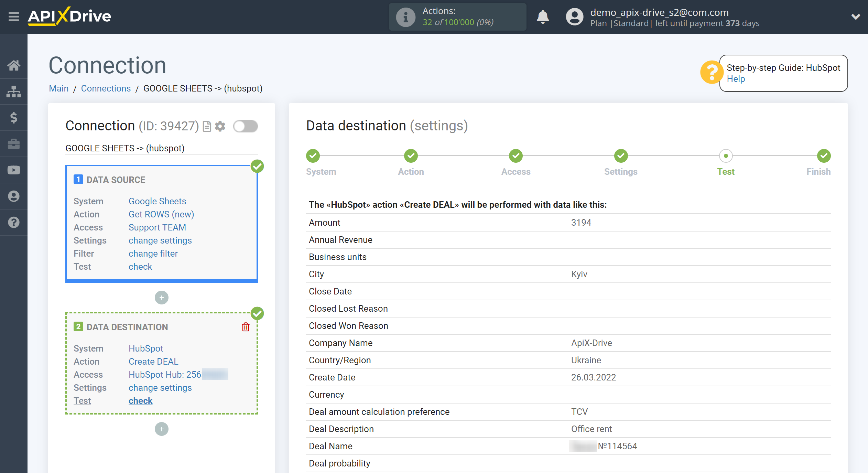The image size is (868, 473).
Task: Open the profile sidebar icon
Action: [14, 196]
